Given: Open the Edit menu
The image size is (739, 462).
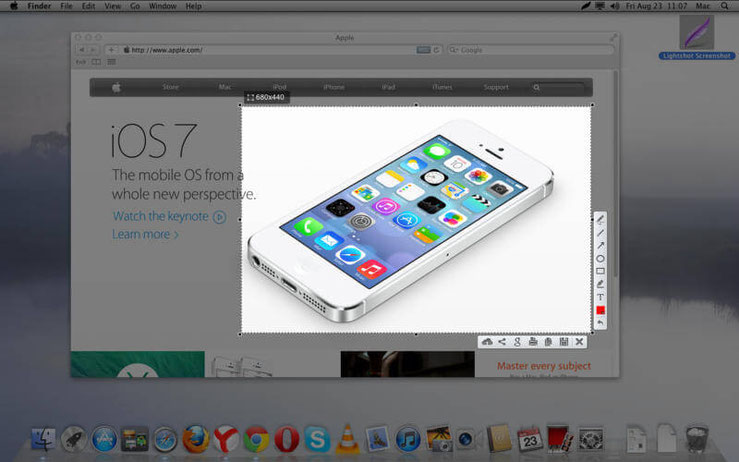Looking at the screenshot, I should pyautogui.click(x=88, y=6).
